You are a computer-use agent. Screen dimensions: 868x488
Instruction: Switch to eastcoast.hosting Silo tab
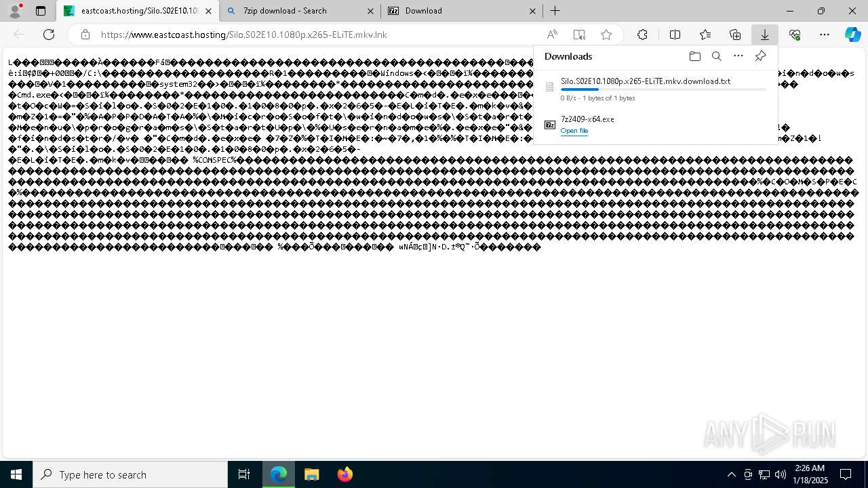point(138,11)
